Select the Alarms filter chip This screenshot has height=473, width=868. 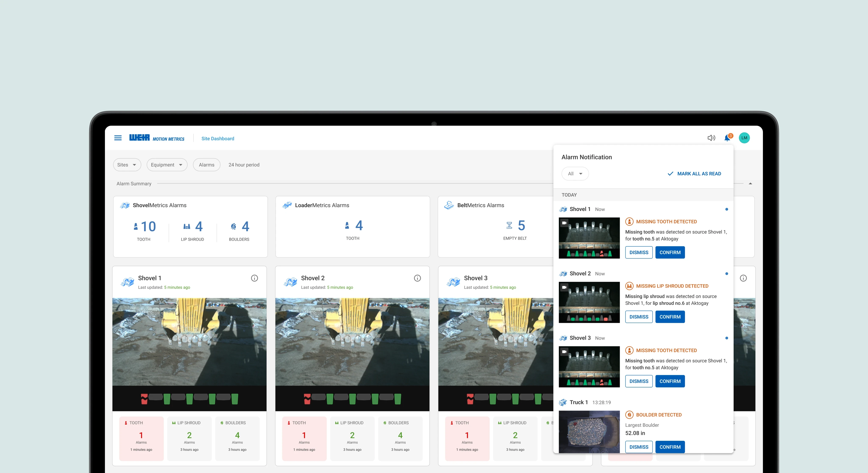(x=206, y=165)
